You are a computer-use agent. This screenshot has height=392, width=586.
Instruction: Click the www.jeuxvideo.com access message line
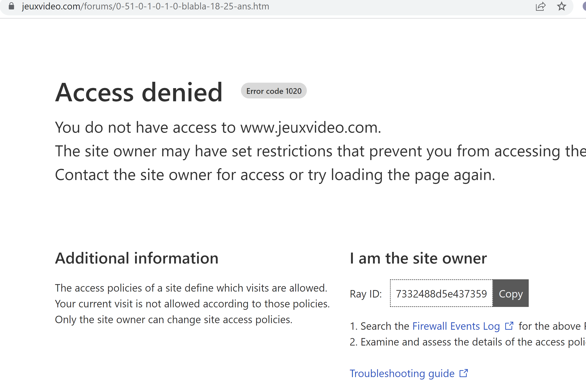[218, 128]
